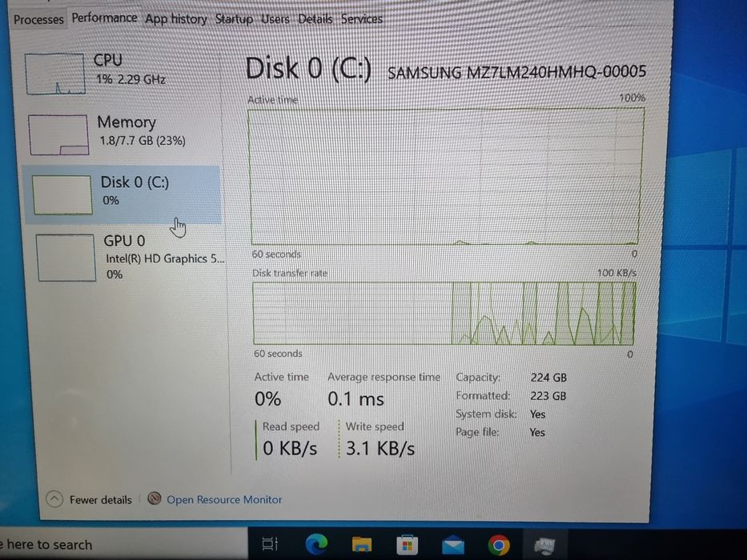
Task: Open the Mail app on taskbar
Action: pos(453,545)
